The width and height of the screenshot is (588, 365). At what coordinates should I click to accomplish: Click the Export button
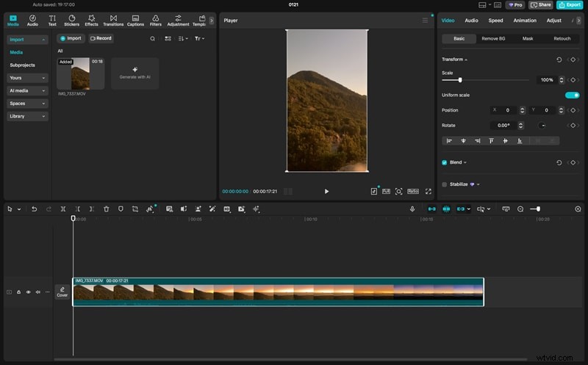(x=568, y=4)
